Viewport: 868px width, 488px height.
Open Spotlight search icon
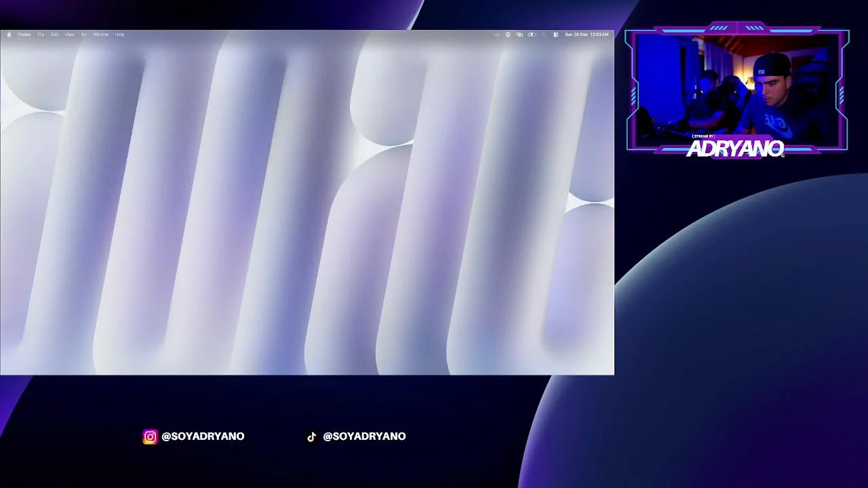click(544, 35)
